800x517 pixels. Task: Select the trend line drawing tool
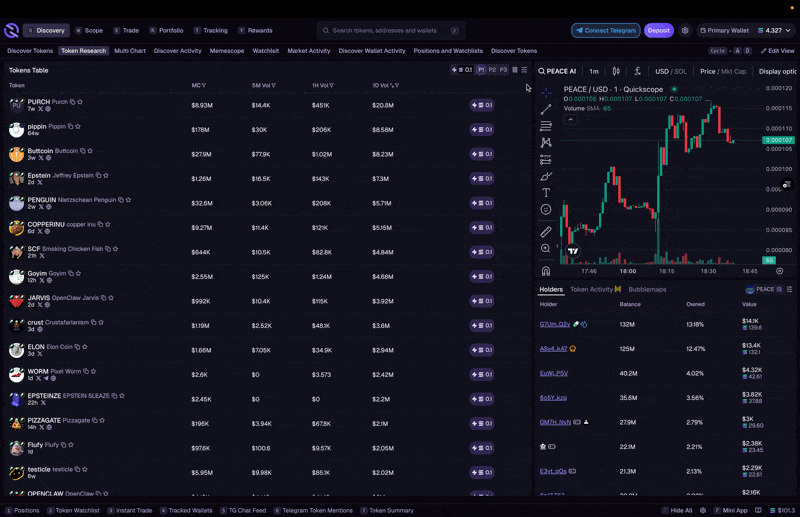tap(546, 109)
